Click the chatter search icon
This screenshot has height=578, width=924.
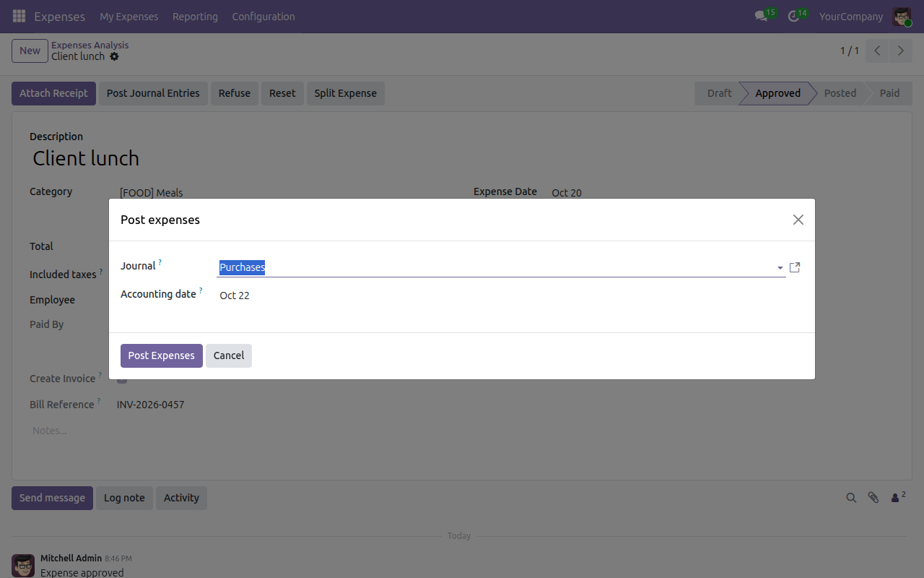[851, 498]
